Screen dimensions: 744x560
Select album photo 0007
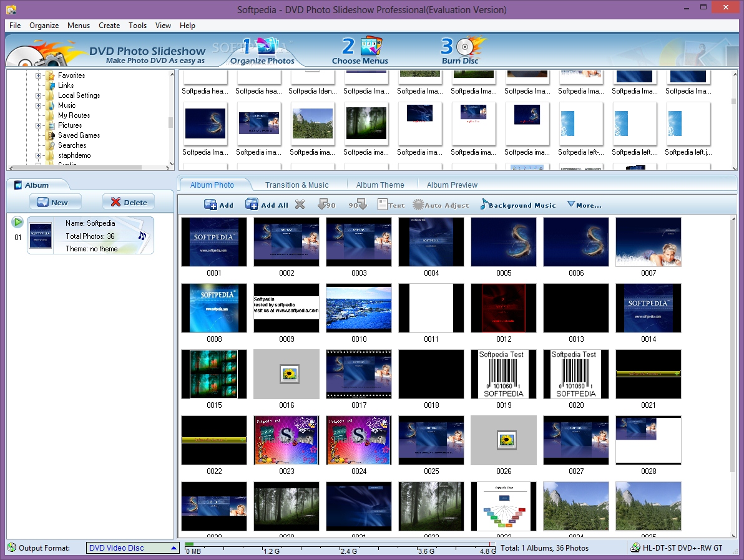pos(648,242)
